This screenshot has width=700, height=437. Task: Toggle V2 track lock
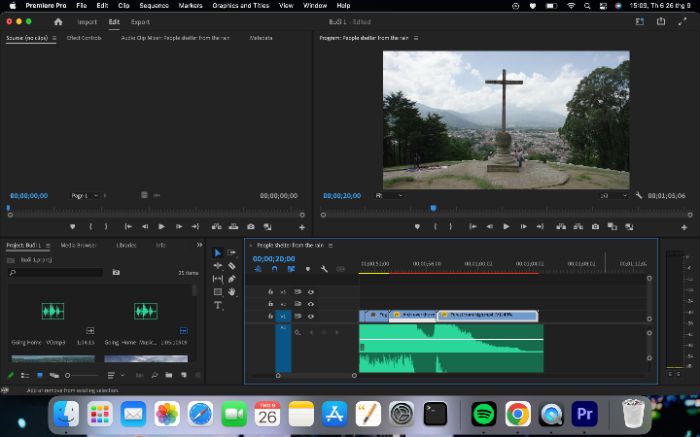[x=271, y=304]
